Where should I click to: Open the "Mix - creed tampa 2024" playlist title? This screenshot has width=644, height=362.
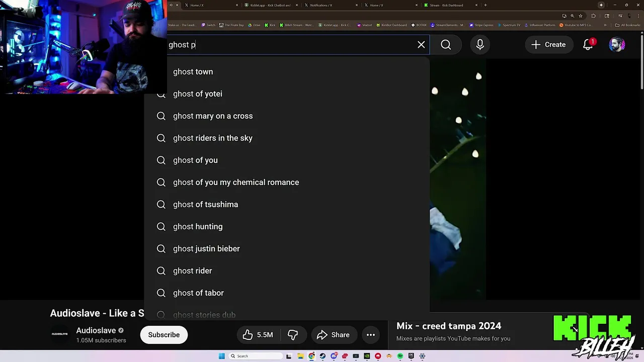click(449, 326)
